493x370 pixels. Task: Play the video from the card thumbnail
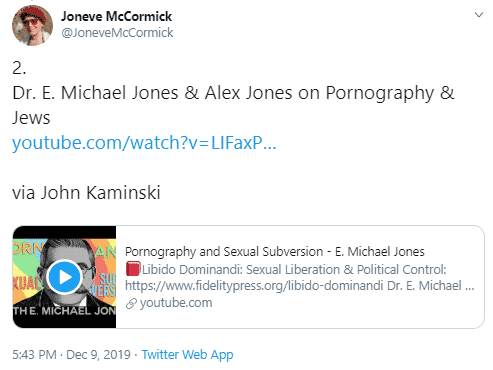(64, 277)
